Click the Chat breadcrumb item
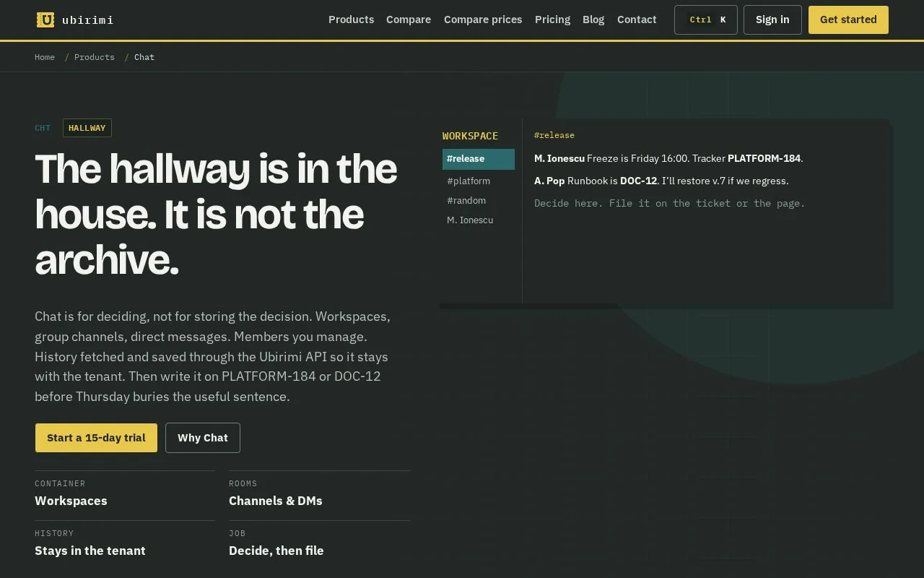Screen dimensions: 924x578 pyautogui.click(x=144, y=57)
